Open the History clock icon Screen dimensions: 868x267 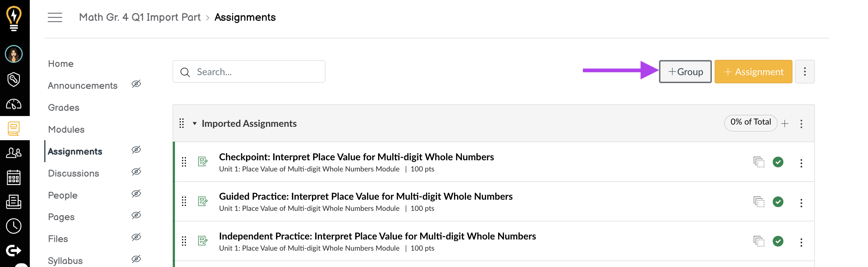[x=14, y=226]
